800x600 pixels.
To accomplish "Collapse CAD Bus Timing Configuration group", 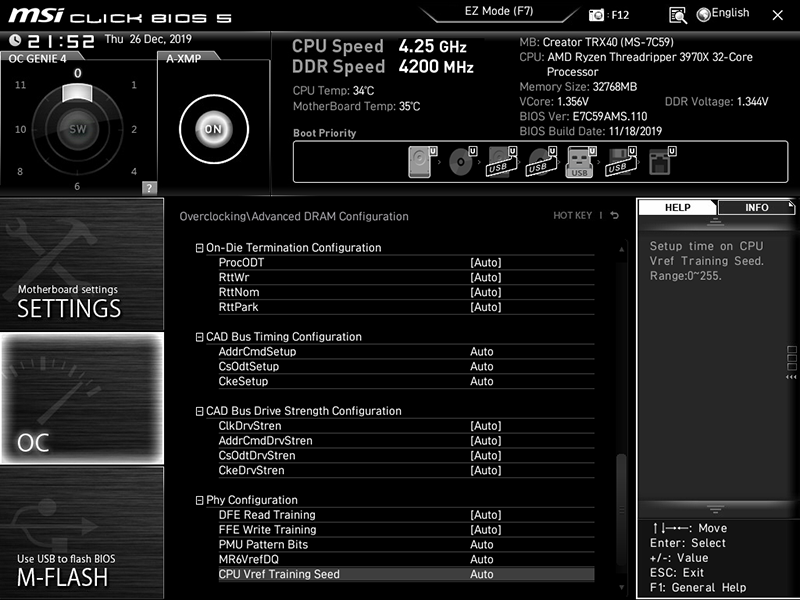I will click(x=199, y=337).
